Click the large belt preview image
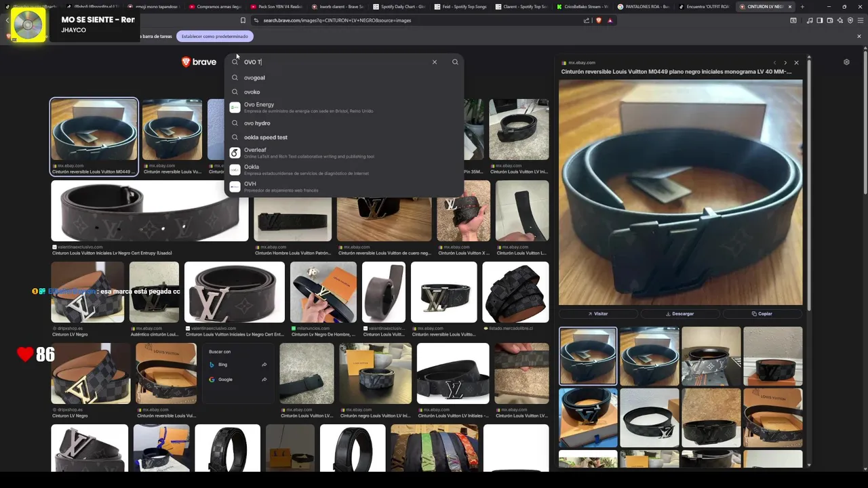The image size is (868, 488). pos(680,192)
